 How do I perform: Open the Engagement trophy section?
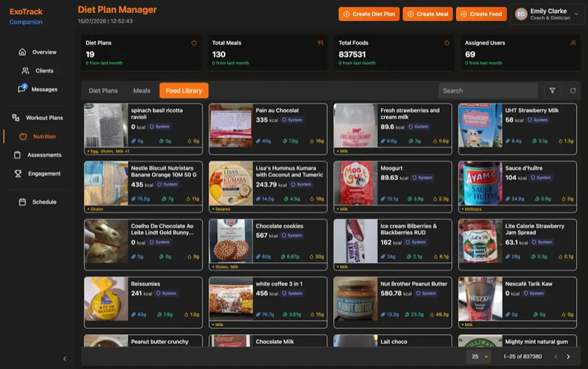coord(37,173)
